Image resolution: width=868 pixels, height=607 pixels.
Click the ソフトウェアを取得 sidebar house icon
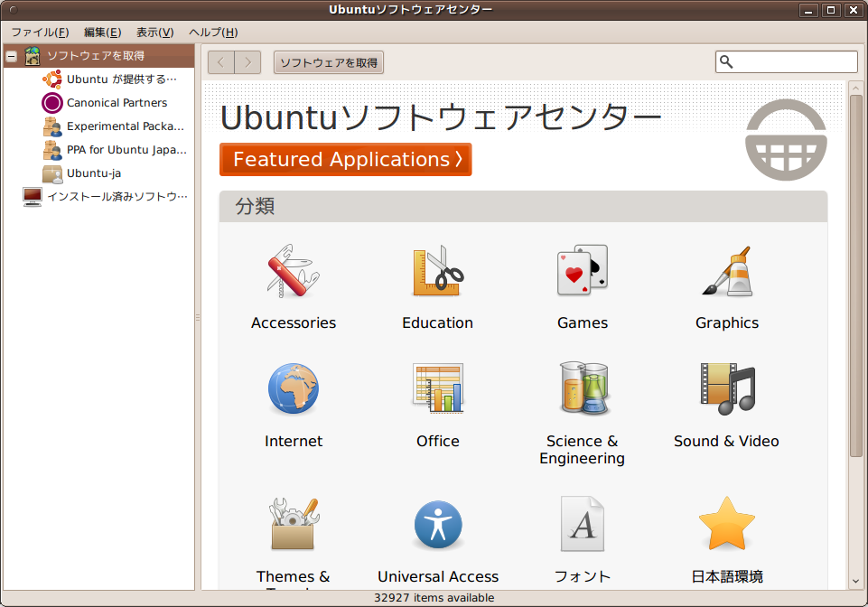tap(33, 56)
